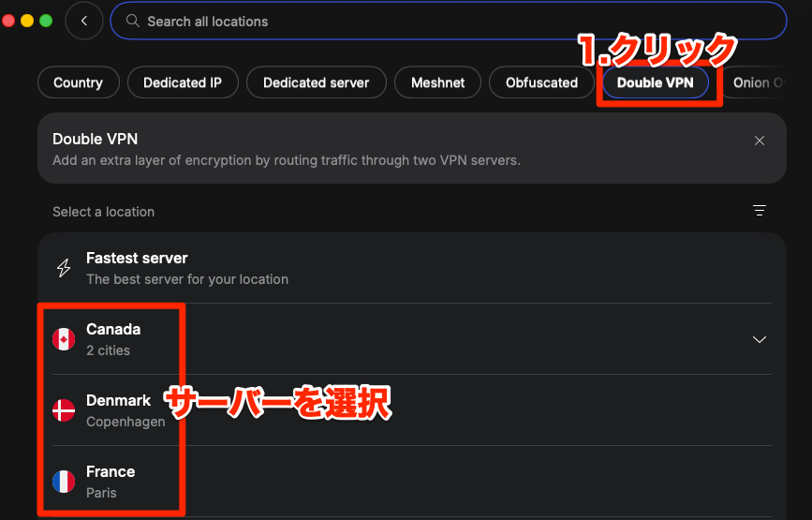The image size is (812, 520).
Task: Click the green full-screen window button
Action: click(46, 21)
